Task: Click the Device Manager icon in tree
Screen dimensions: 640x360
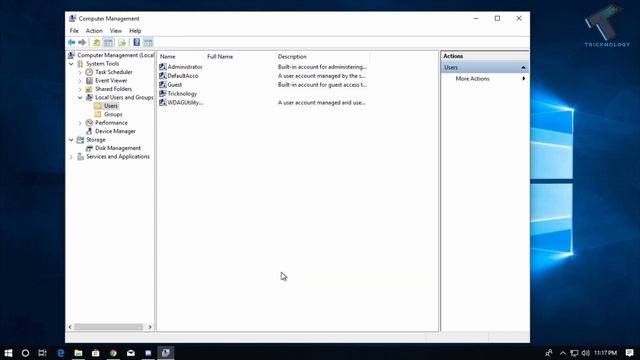Action: 89,131
